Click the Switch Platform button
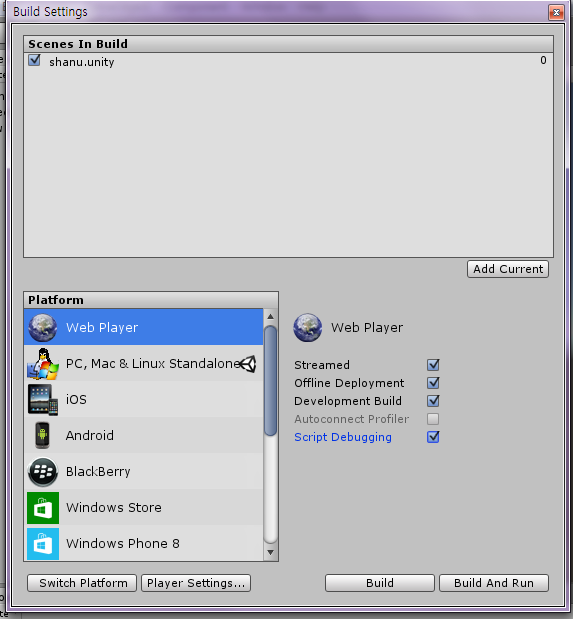The height and width of the screenshot is (619, 573). [x=82, y=583]
